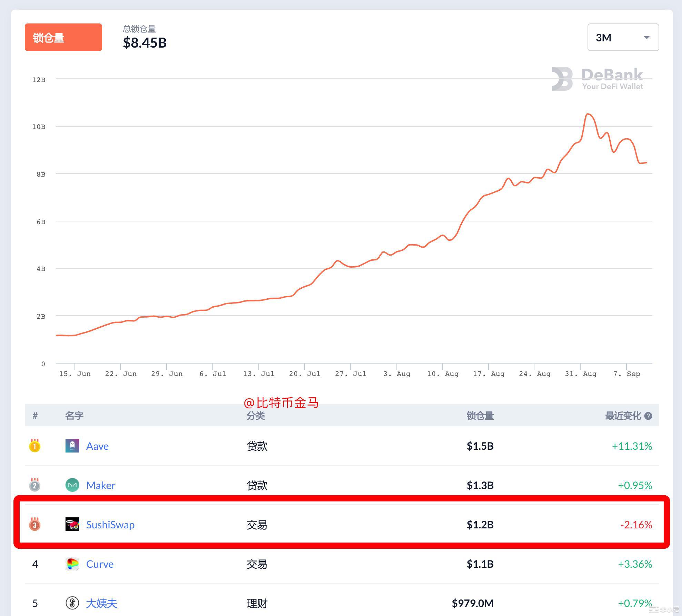Screen dimensions: 682x616
Task: Click the silver medal rank icon for Maker
Action: [x=35, y=485]
